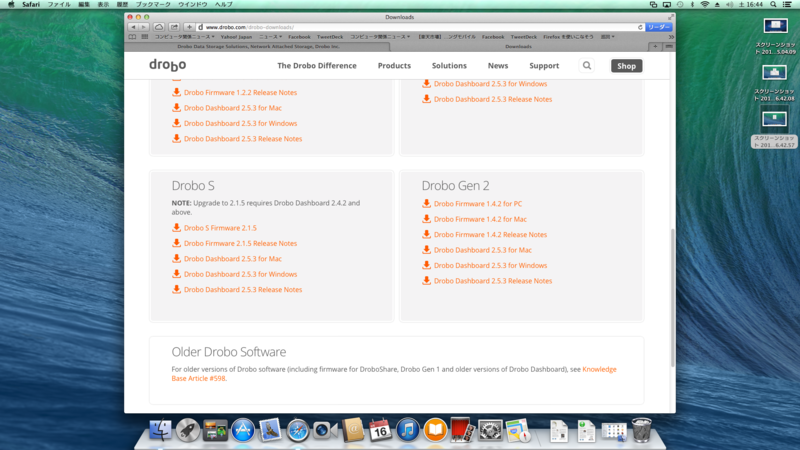This screenshot has height=450, width=800.
Task: Click the first TweetDeck bookmark
Action: (x=330, y=37)
